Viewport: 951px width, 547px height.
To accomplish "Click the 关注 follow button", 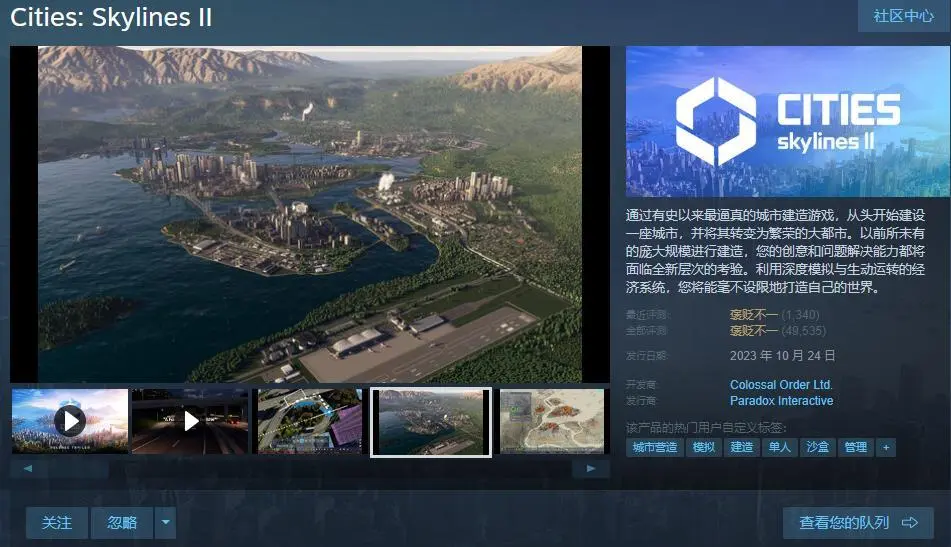I will click(x=57, y=523).
